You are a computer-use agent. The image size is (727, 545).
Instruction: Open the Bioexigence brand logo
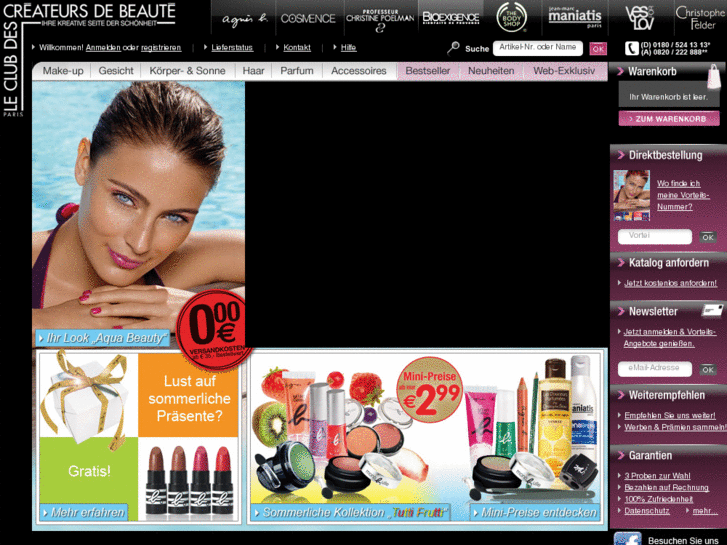450,18
